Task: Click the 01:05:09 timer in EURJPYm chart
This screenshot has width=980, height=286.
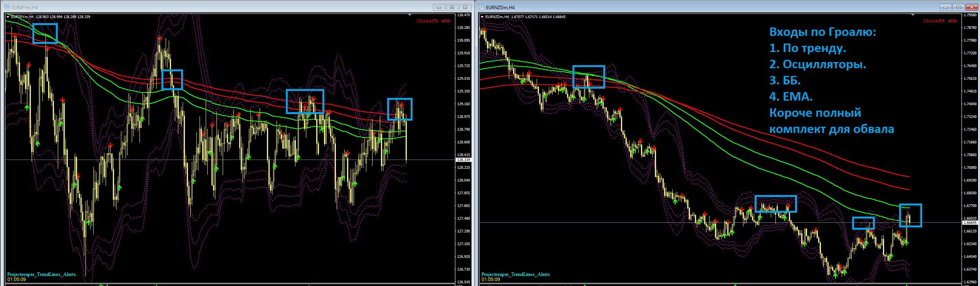Action: click(17, 279)
